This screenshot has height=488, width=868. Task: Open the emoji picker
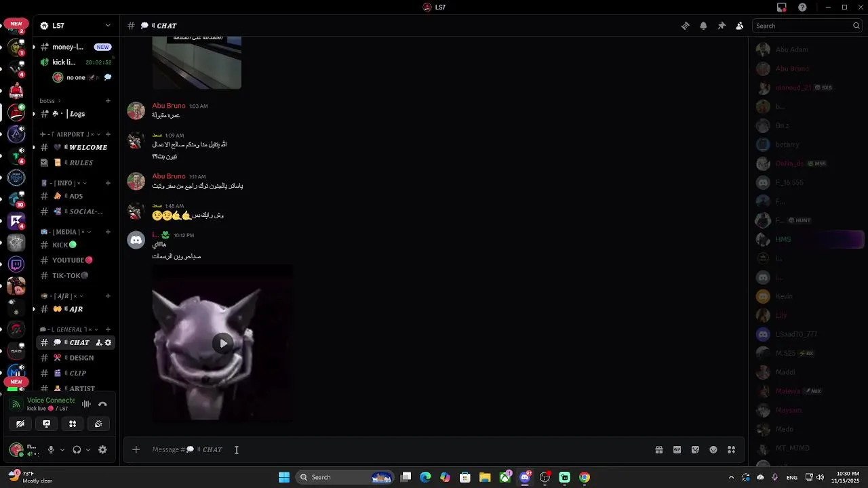coord(713,449)
